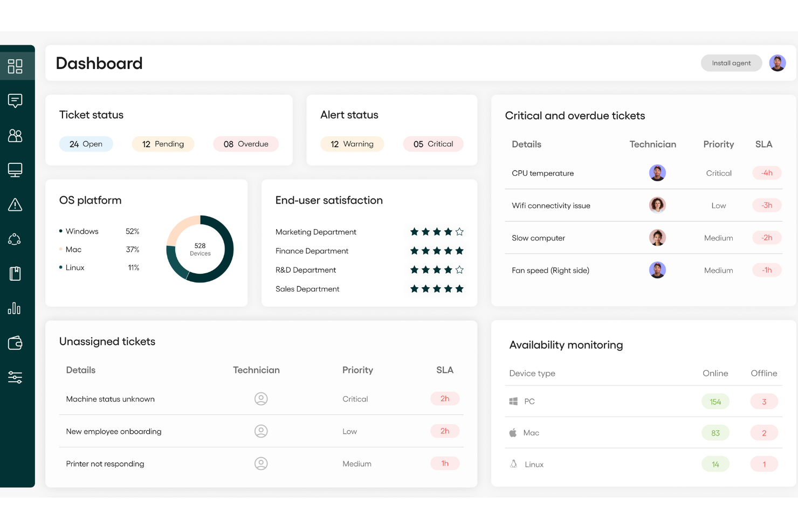Assign technician for Machine status unknown ticket
Screen dimensions: 798x532
pyautogui.click(x=261, y=398)
